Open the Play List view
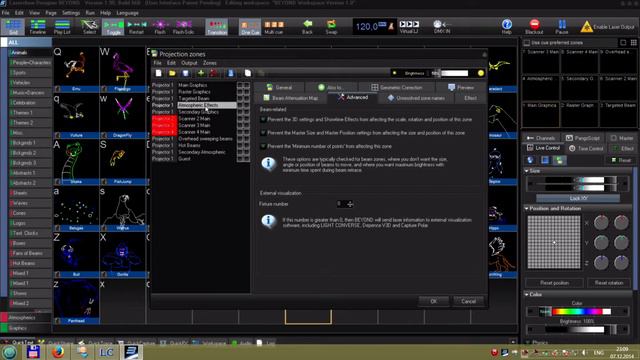 62,27
